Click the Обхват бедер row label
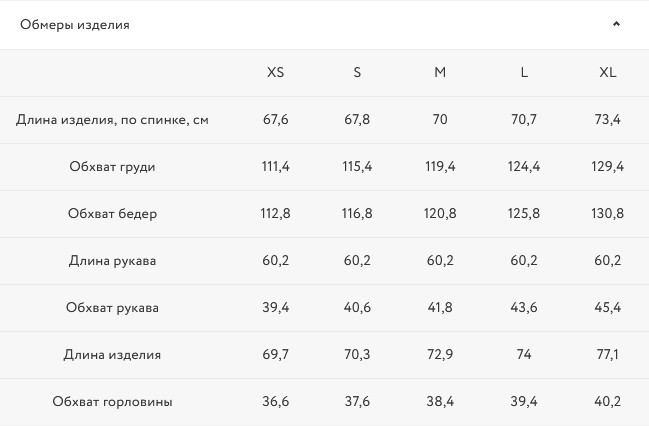This screenshot has height=426, width=649. tap(112, 214)
